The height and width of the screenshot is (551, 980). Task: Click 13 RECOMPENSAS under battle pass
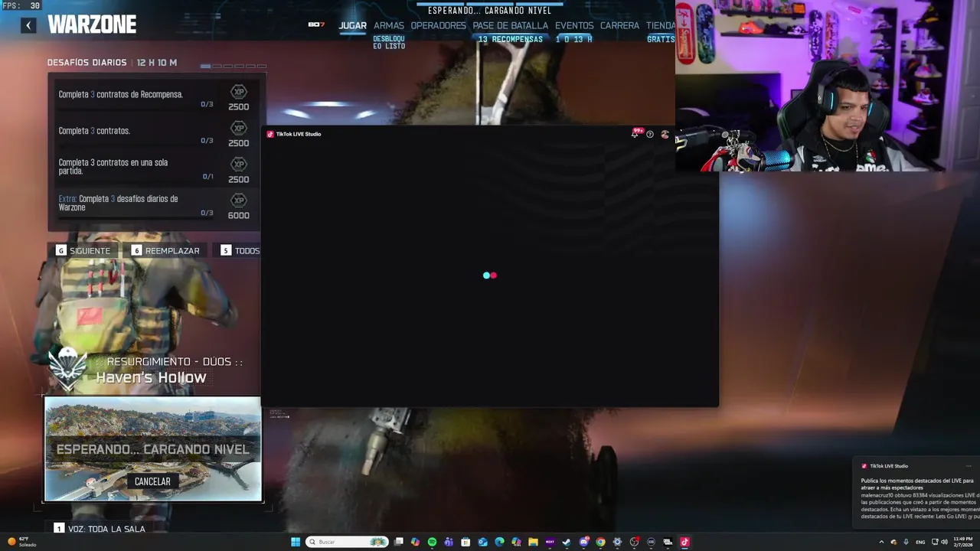click(510, 39)
